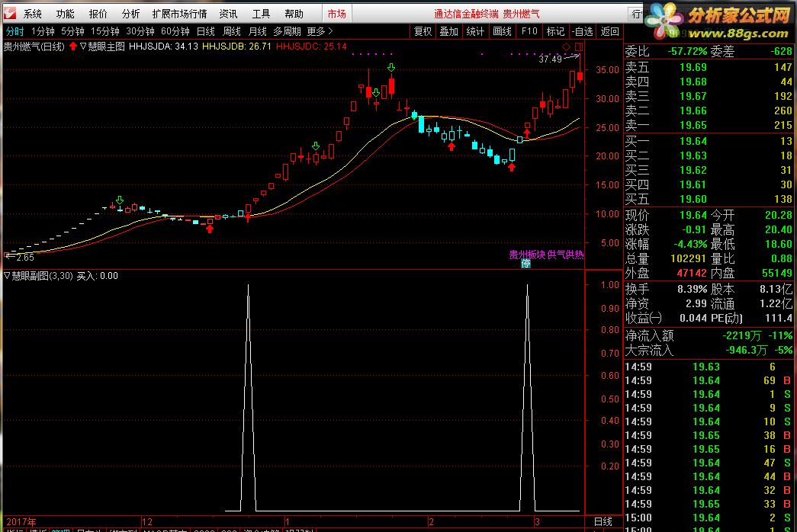
Task: Click 涨幅 value -4.43%
Action: (690, 245)
